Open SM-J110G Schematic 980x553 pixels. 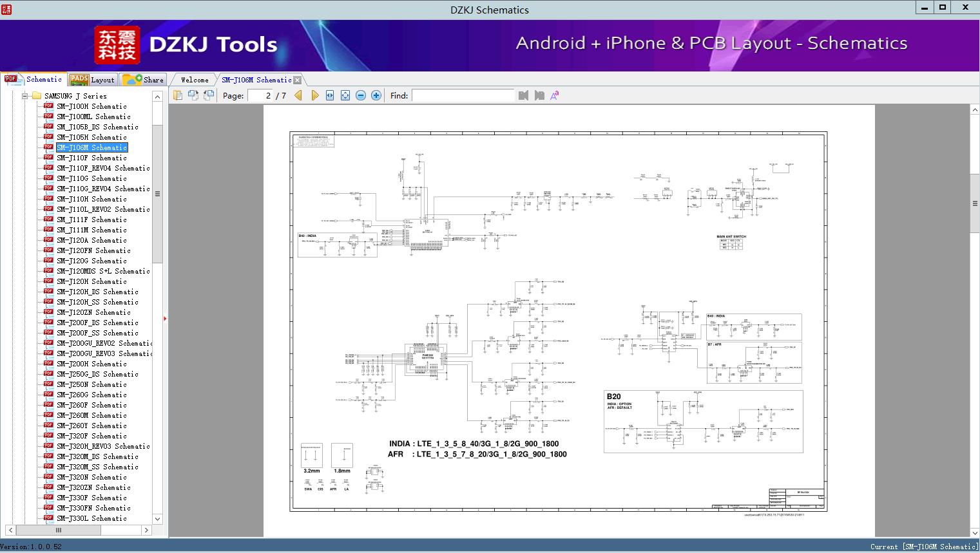pos(91,178)
